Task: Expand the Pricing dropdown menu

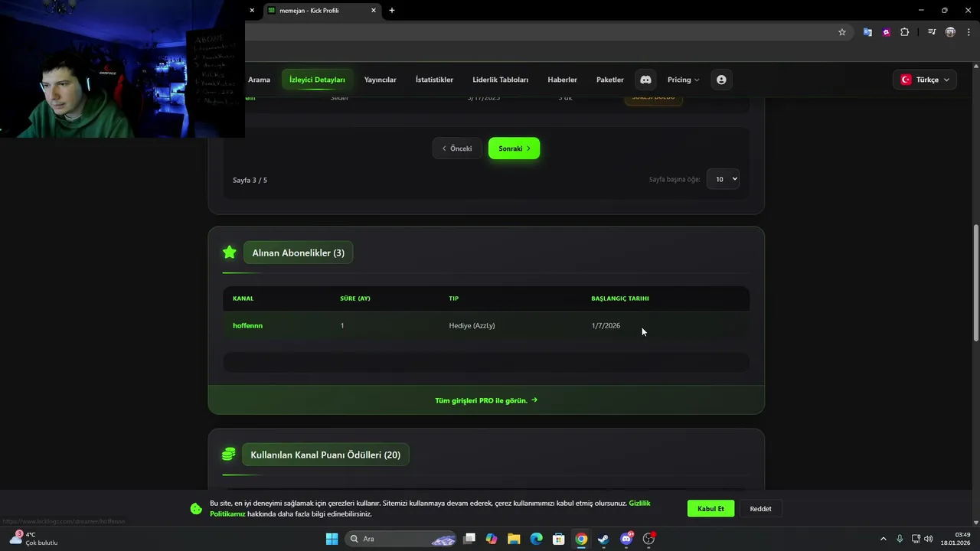Action: pos(683,80)
